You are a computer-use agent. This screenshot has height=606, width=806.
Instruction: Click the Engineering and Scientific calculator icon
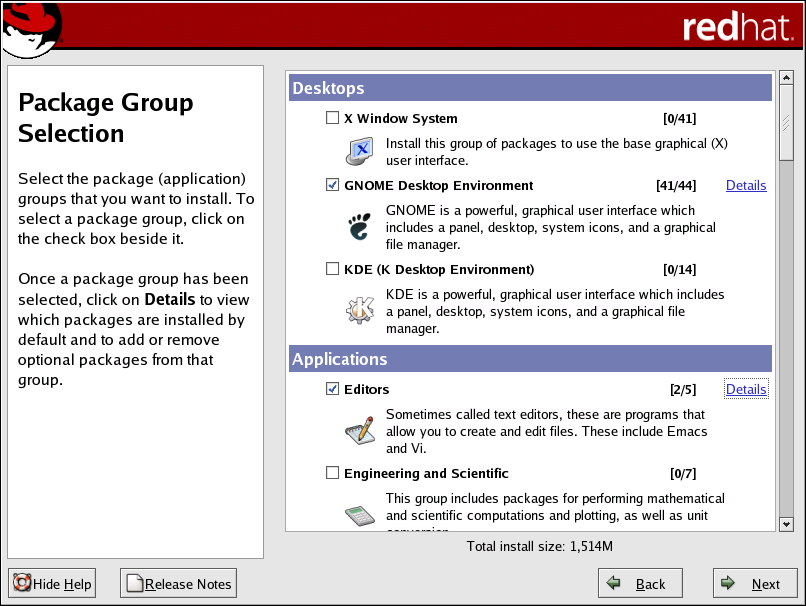point(358,515)
